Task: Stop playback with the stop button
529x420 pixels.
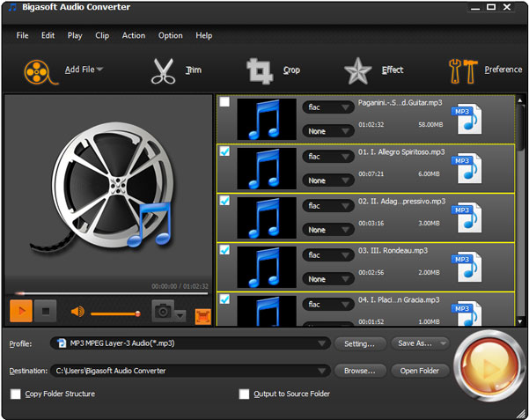Action: click(x=46, y=311)
